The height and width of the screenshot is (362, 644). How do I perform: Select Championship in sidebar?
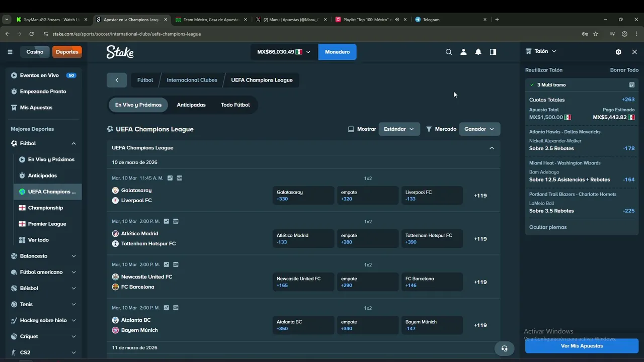click(45, 208)
